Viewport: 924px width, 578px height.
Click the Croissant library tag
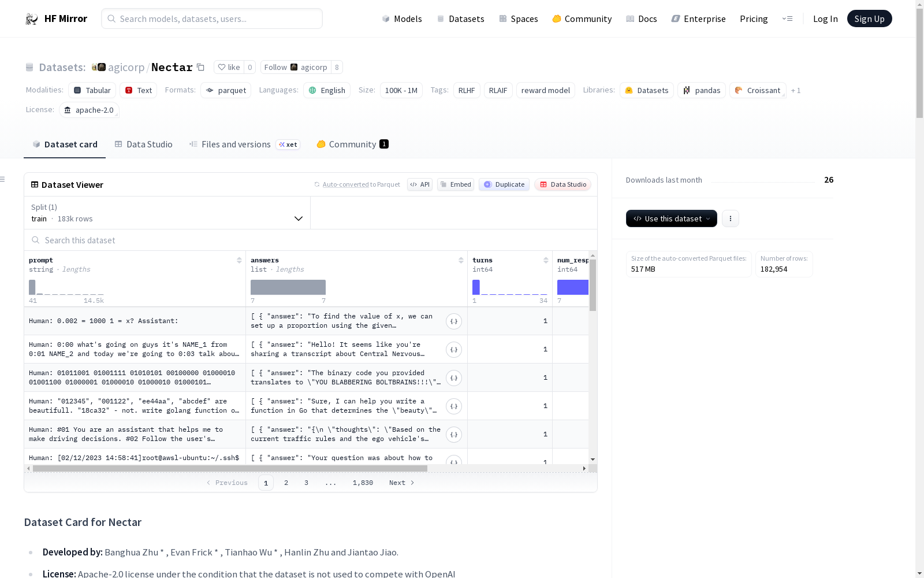point(758,90)
